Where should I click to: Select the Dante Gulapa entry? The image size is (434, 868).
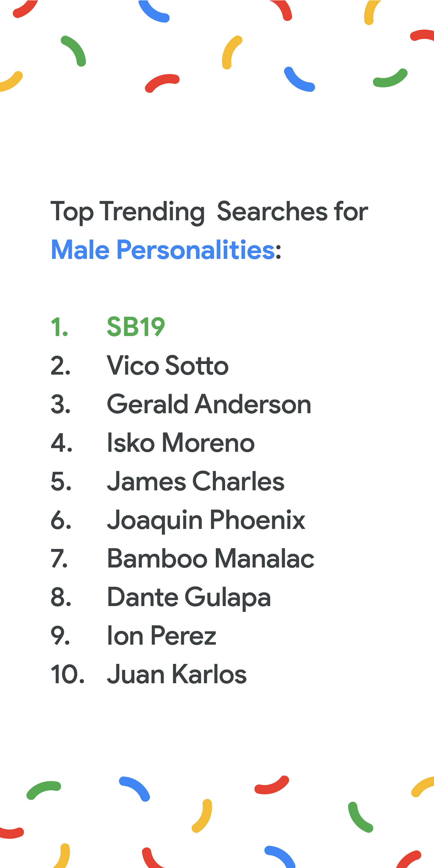tap(189, 598)
